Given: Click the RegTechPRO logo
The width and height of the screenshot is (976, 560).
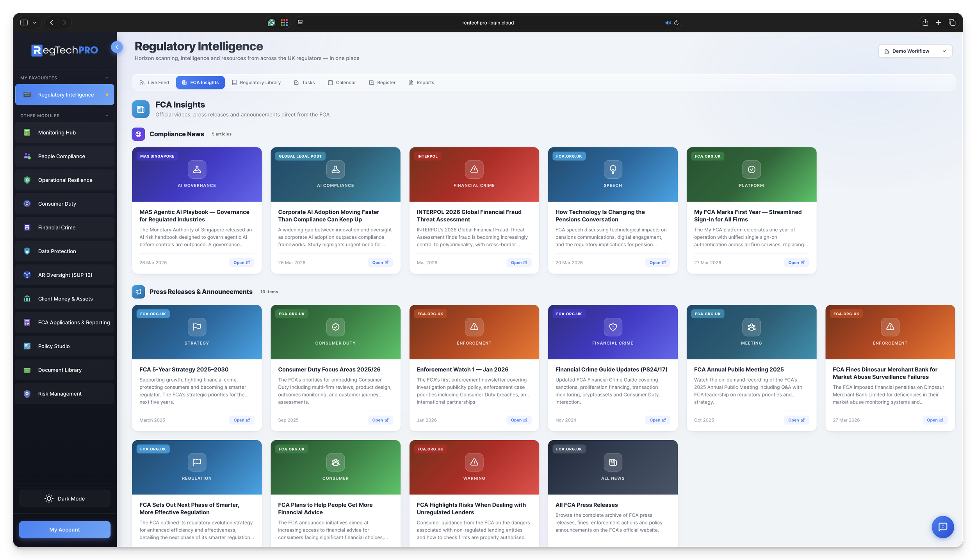Looking at the screenshot, I should [65, 50].
